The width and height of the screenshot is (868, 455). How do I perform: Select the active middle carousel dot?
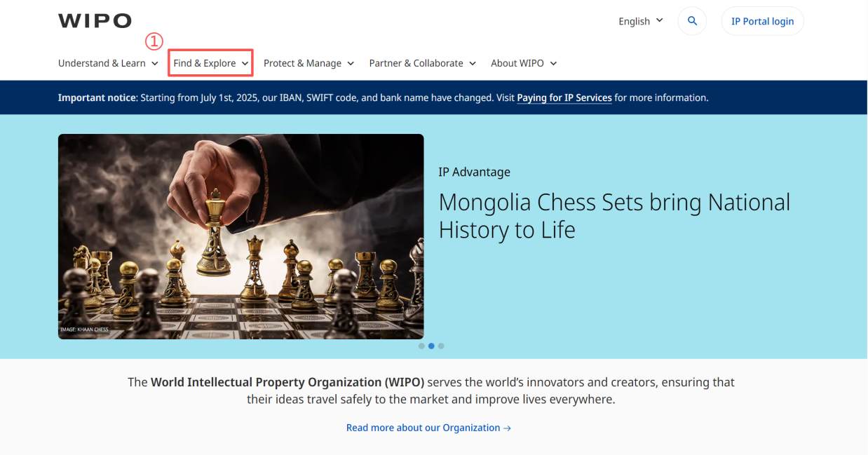coord(431,346)
